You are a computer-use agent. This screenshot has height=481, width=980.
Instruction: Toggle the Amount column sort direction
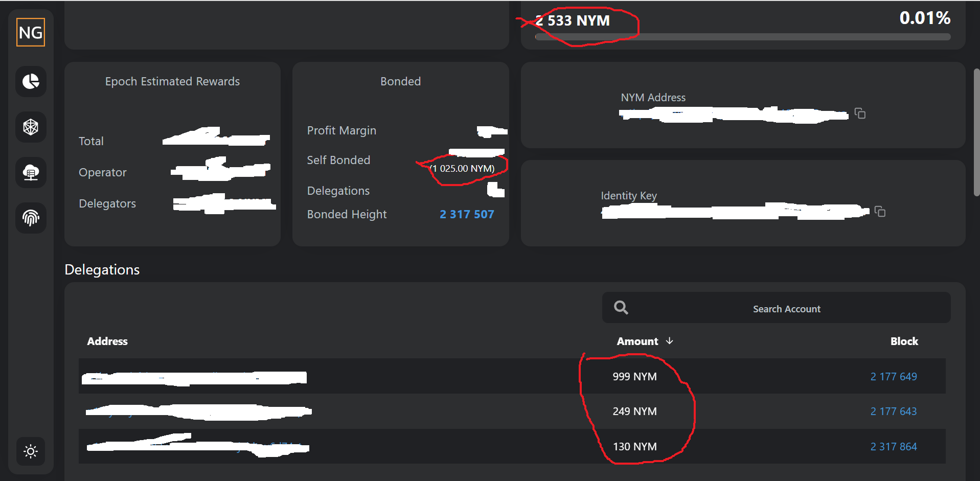pos(670,341)
